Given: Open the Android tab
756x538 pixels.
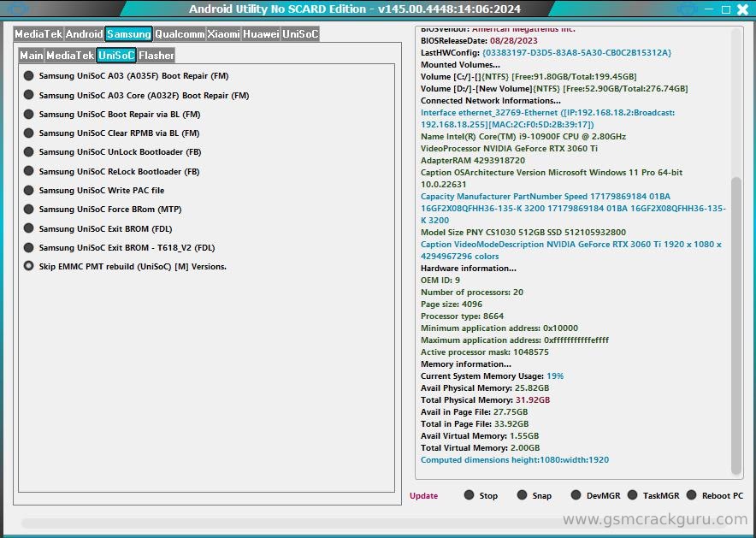Looking at the screenshot, I should point(85,34).
